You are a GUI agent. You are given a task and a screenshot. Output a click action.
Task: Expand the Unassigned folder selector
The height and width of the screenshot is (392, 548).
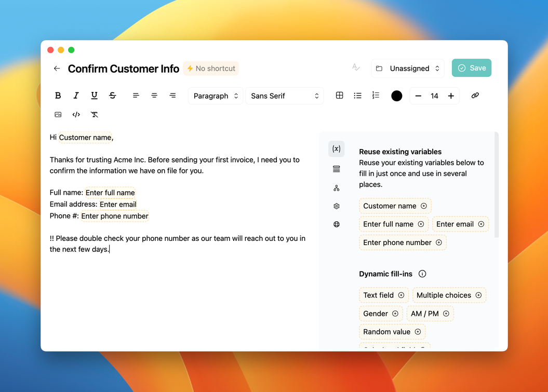(408, 69)
